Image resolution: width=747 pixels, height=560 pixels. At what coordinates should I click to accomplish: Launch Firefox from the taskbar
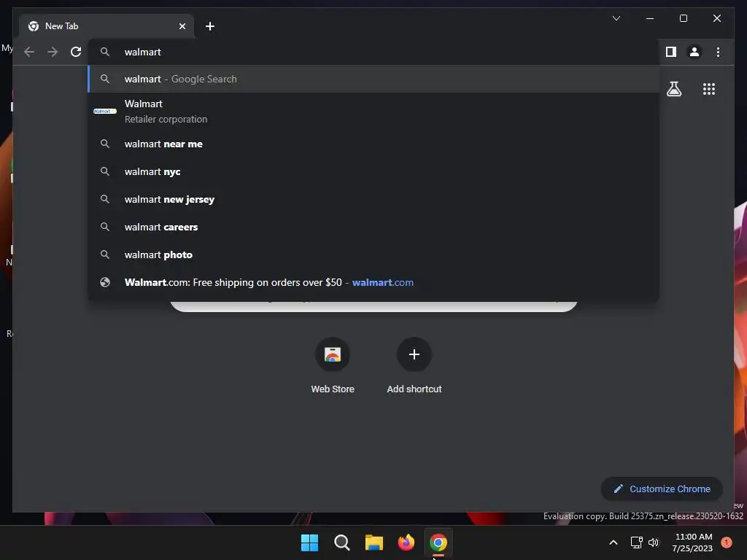tap(406, 542)
